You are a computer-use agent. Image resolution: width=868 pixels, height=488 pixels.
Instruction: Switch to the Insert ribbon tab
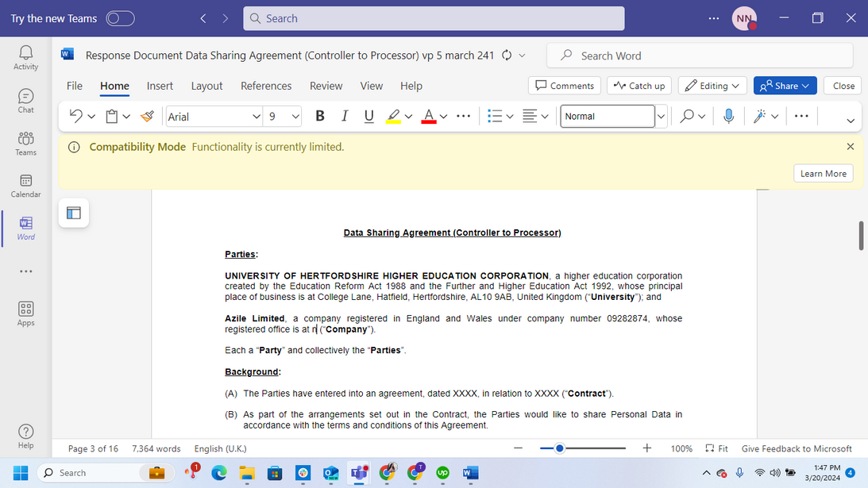[x=160, y=86]
